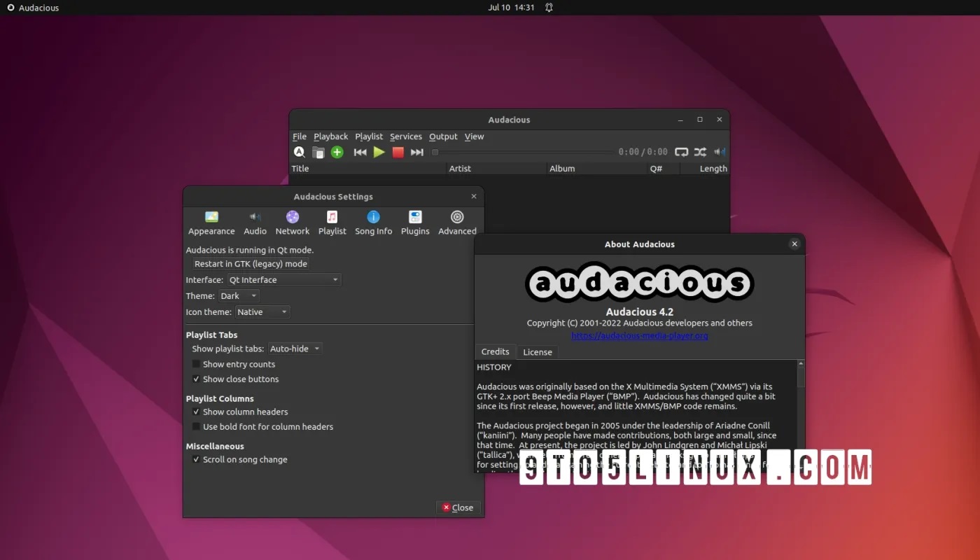Open Files via the folder toolbar icon

(x=318, y=152)
